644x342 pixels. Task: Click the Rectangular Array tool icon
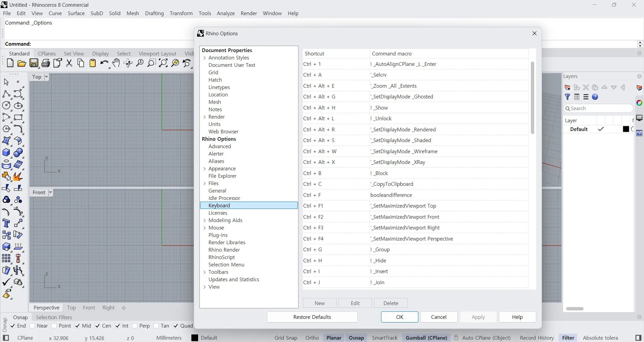click(x=6, y=259)
